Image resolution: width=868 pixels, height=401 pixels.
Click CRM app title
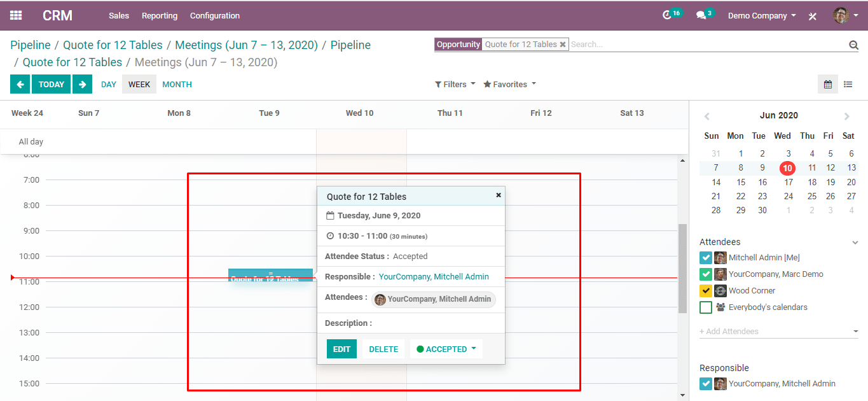point(57,15)
